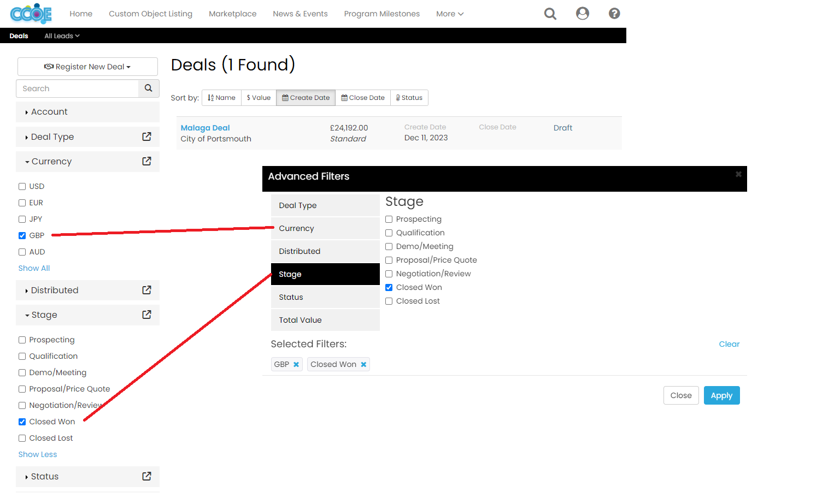Open News & Events page
The height and width of the screenshot is (504, 834).
[300, 14]
